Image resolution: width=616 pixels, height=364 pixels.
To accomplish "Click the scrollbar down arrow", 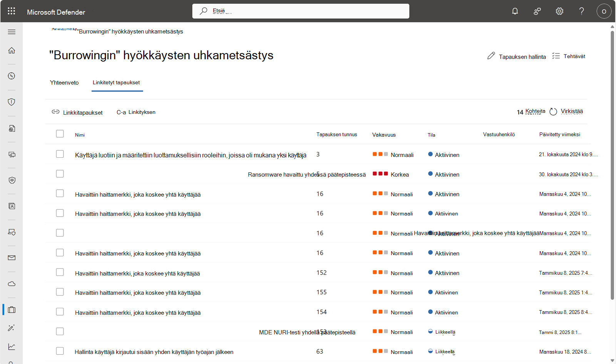I will click(x=612, y=360).
